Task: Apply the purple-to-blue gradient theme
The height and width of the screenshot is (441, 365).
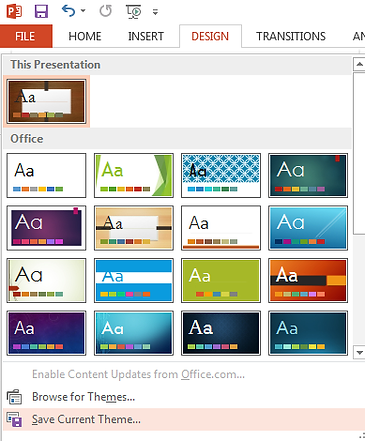Action: pyautogui.click(x=46, y=333)
